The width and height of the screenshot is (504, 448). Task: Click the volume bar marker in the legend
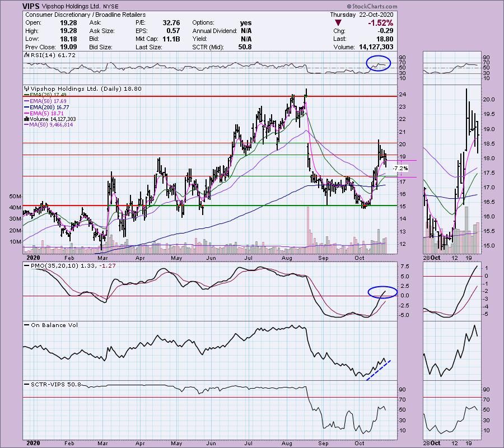pyautogui.click(x=25, y=119)
